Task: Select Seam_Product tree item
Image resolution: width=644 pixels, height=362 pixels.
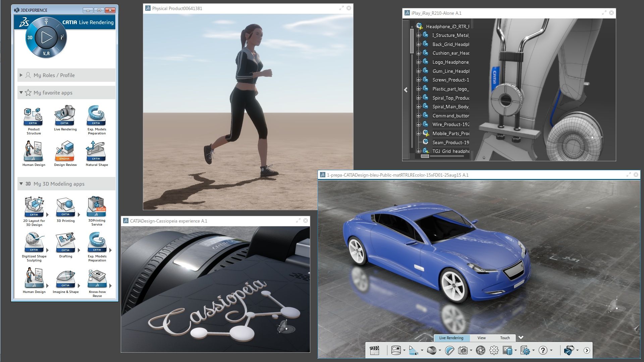Action: [450, 142]
